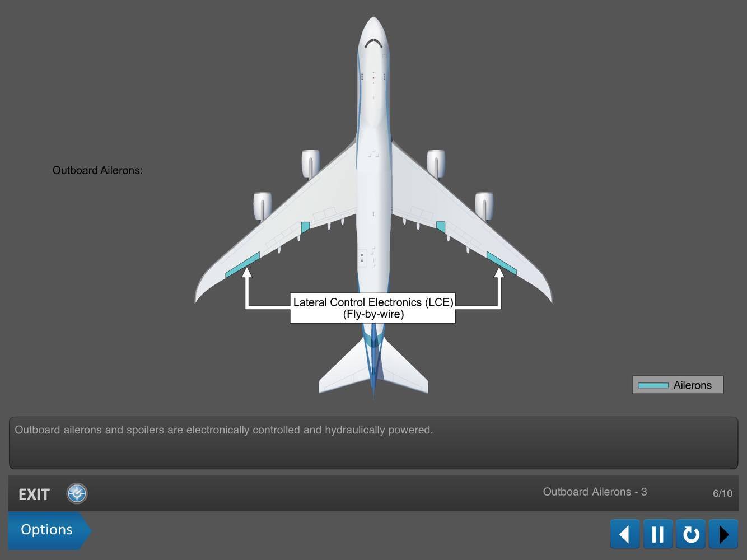
Task: Click the white arrowhead pointing to left aileron
Action: click(246, 273)
